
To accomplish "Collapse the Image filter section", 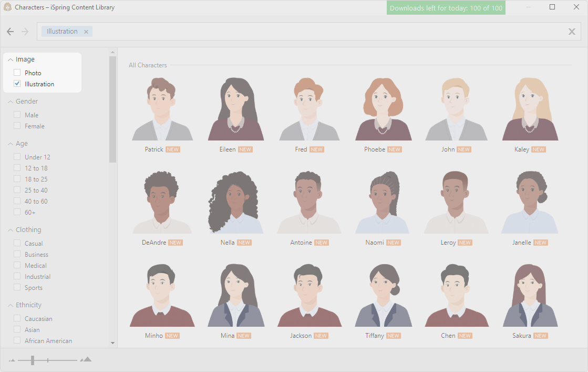I will [x=11, y=59].
